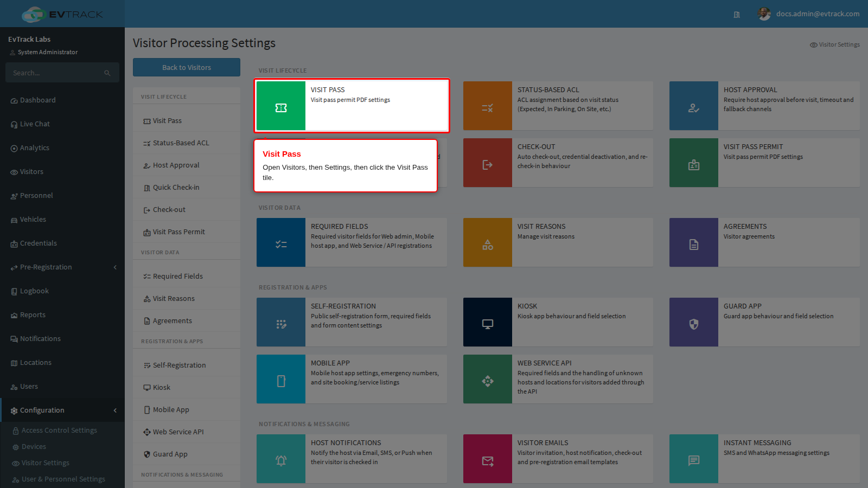
Task: Open the Host Approval tile icon
Action: tap(694, 106)
